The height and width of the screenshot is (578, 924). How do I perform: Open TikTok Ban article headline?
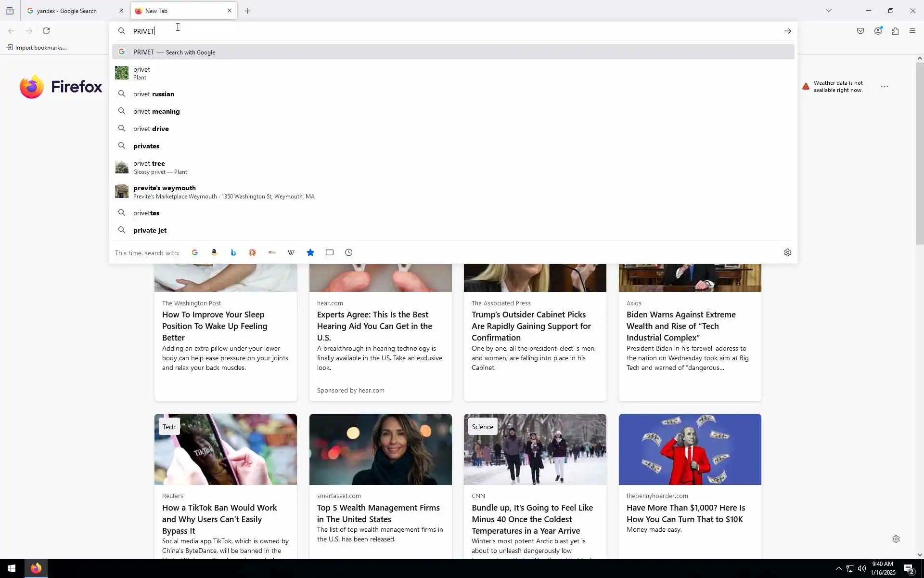[219, 519]
